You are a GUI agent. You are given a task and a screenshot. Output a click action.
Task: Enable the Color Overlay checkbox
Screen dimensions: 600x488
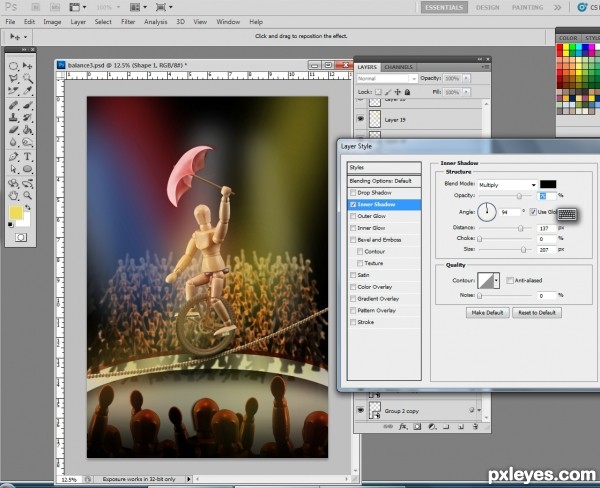click(x=353, y=287)
